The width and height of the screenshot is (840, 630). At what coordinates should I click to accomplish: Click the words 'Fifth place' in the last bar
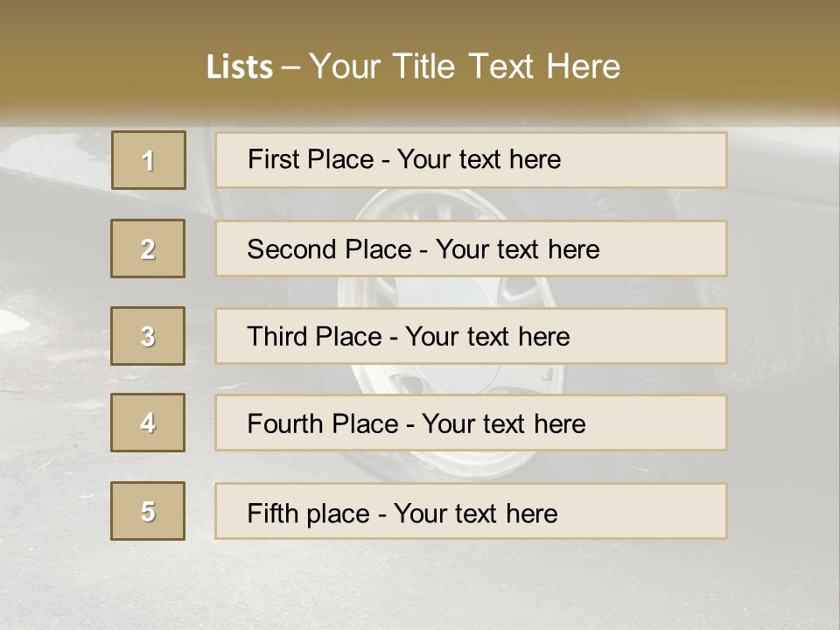309,514
